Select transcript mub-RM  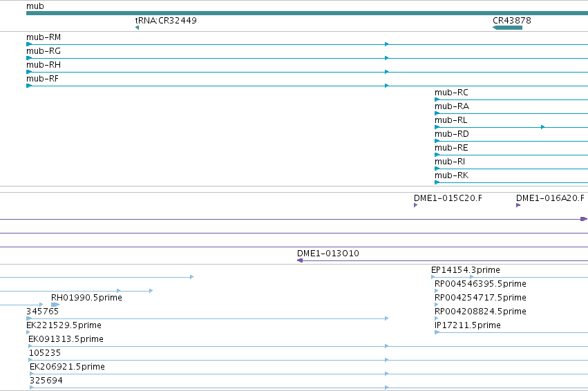click(x=44, y=37)
